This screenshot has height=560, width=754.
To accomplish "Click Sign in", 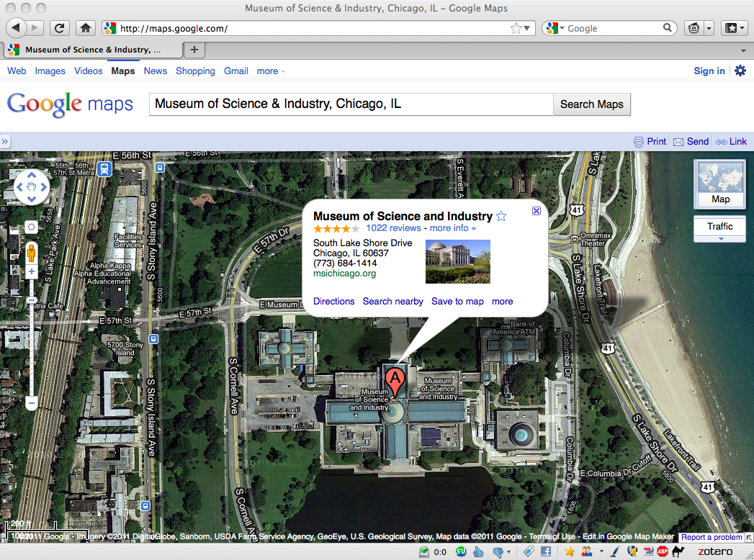I will [x=709, y=71].
